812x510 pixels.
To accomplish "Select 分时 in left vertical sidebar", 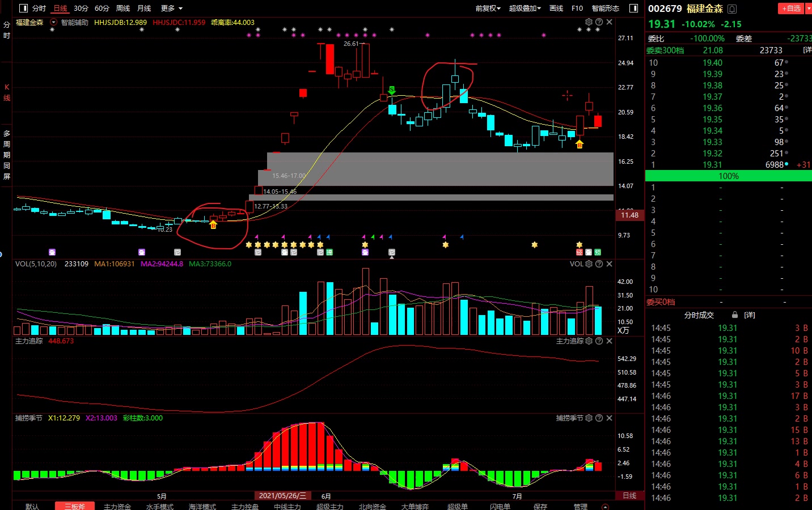I will pos(7,30).
